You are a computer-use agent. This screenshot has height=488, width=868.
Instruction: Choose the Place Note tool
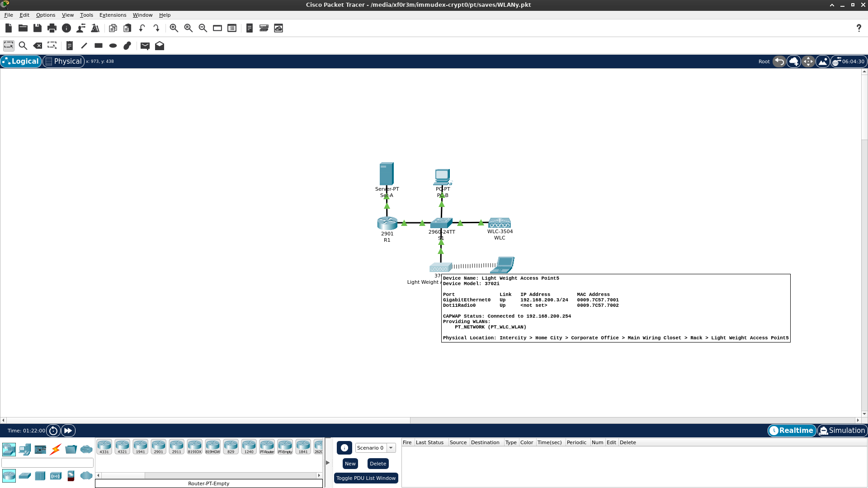[x=69, y=46]
